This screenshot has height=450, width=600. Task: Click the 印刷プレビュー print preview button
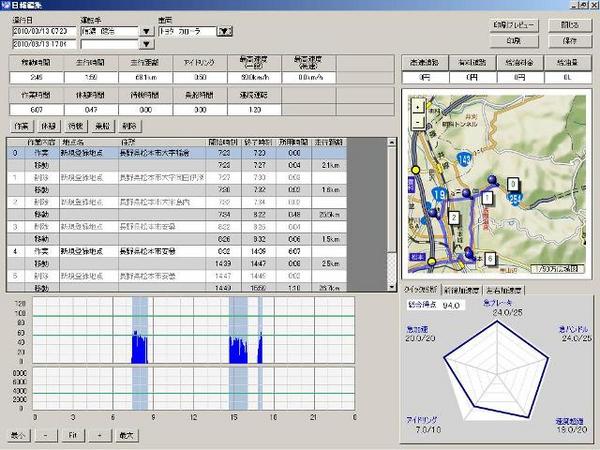[x=512, y=24]
